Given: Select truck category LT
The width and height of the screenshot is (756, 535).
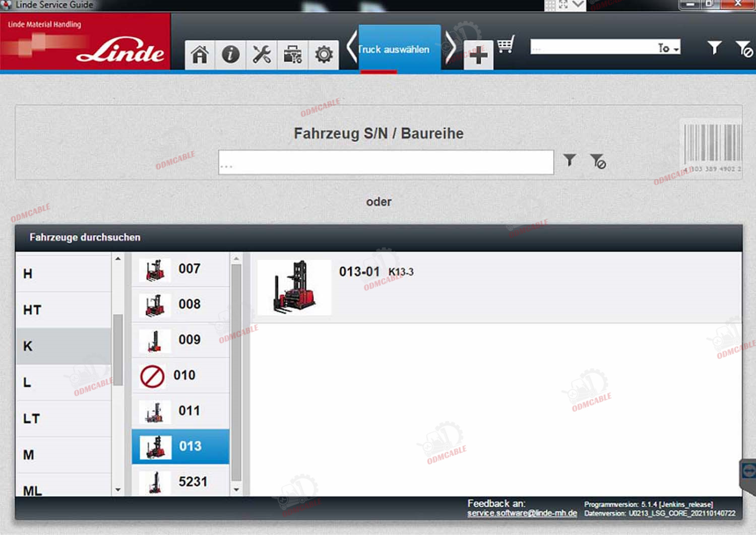Looking at the screenshot, I should pos(64,419).
